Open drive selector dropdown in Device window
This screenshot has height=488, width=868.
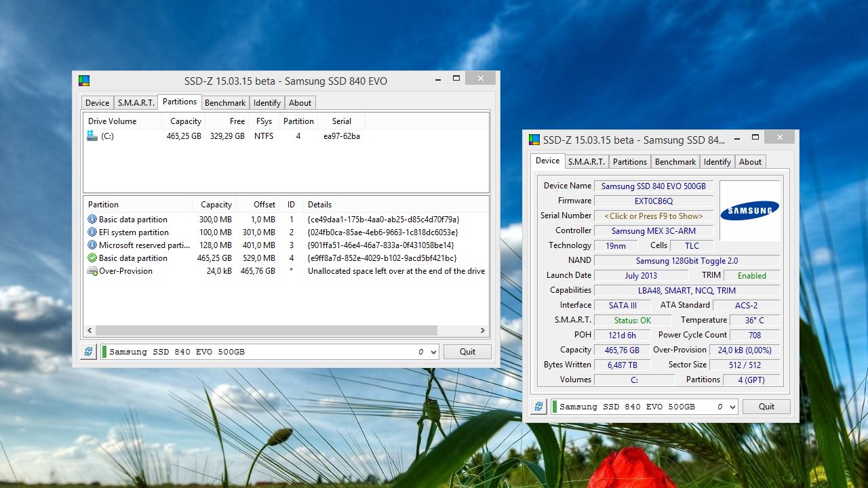click(732, 407)
